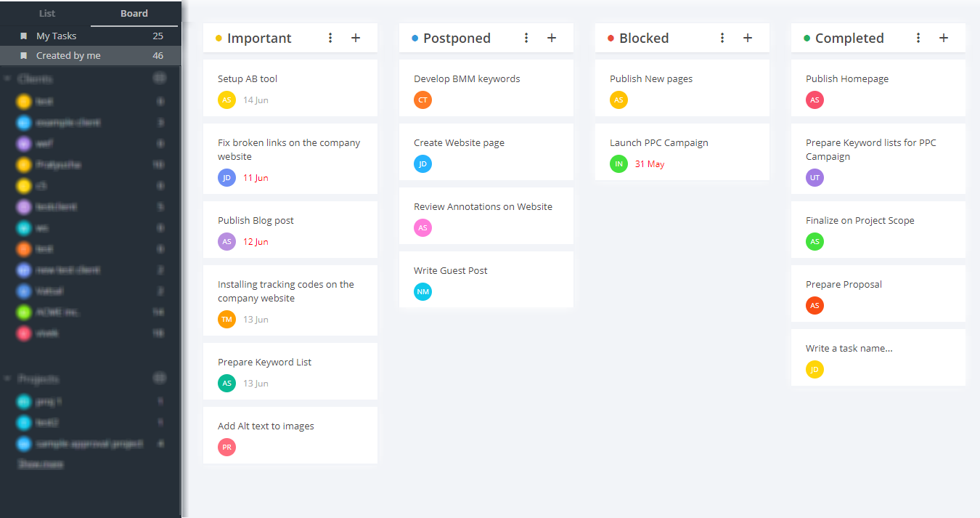The width and height of the screenshot is (980, 518).
Task: Open the three-dot menu on the Completed column
Action: click(x=918, y=37)
